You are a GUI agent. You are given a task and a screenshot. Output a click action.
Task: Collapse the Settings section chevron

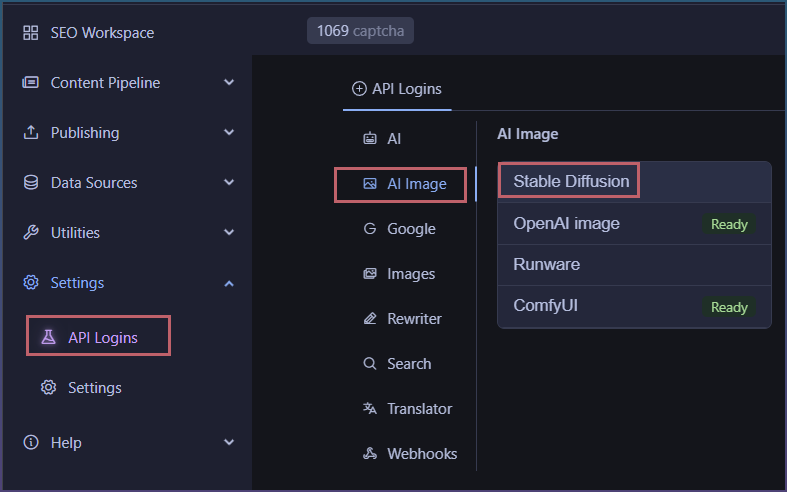point(229,283)
